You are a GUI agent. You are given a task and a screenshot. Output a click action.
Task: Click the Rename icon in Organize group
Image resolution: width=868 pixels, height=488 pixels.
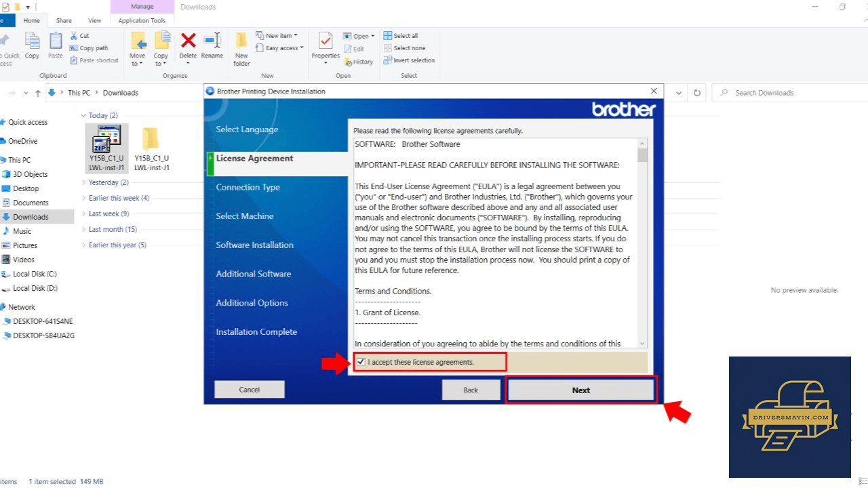(212, 45)
